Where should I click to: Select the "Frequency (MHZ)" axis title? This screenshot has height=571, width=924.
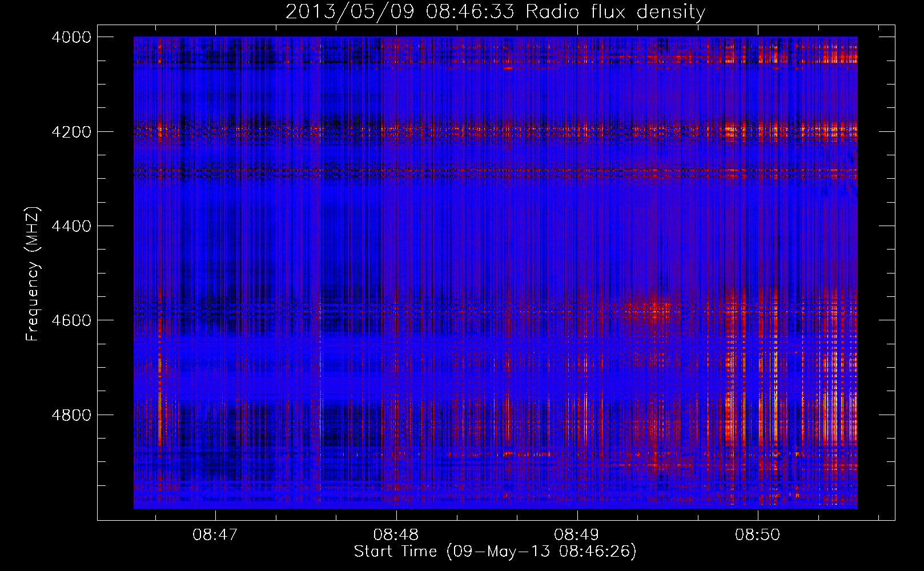click(33, 274)
